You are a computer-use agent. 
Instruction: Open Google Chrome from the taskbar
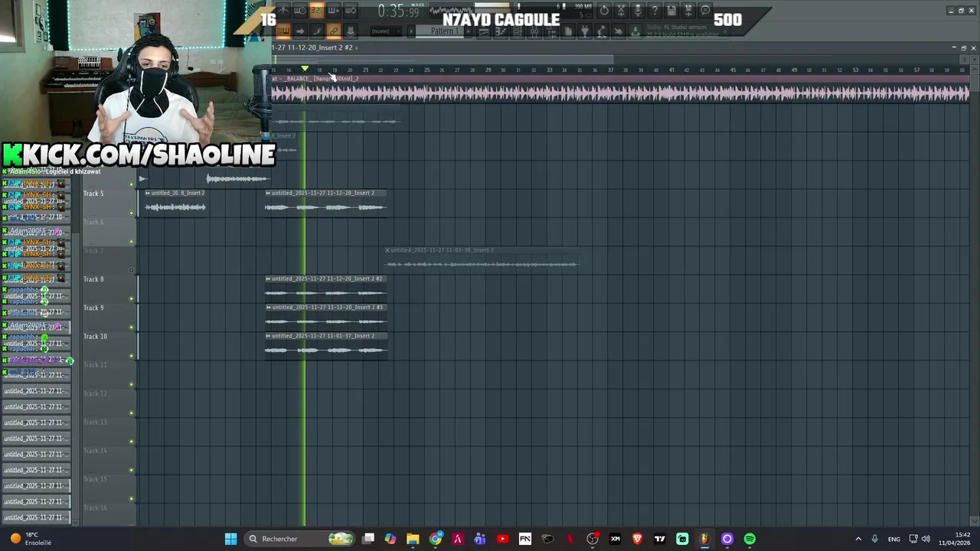[436, 539]
